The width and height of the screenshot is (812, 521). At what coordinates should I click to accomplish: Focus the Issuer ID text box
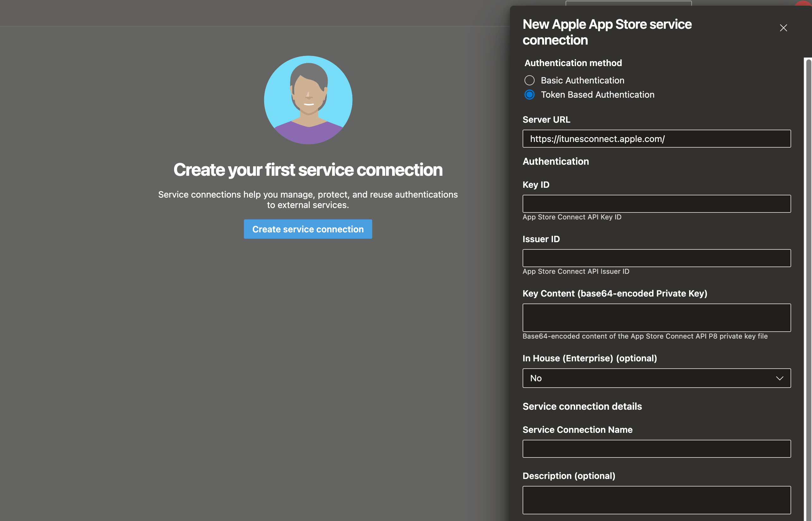click(656, 258)
